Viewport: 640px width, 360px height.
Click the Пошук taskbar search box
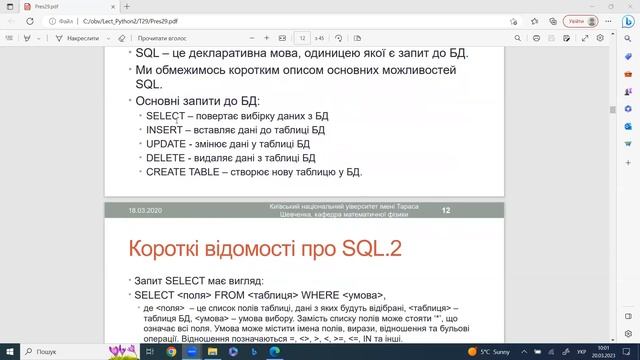click(80, 351)
